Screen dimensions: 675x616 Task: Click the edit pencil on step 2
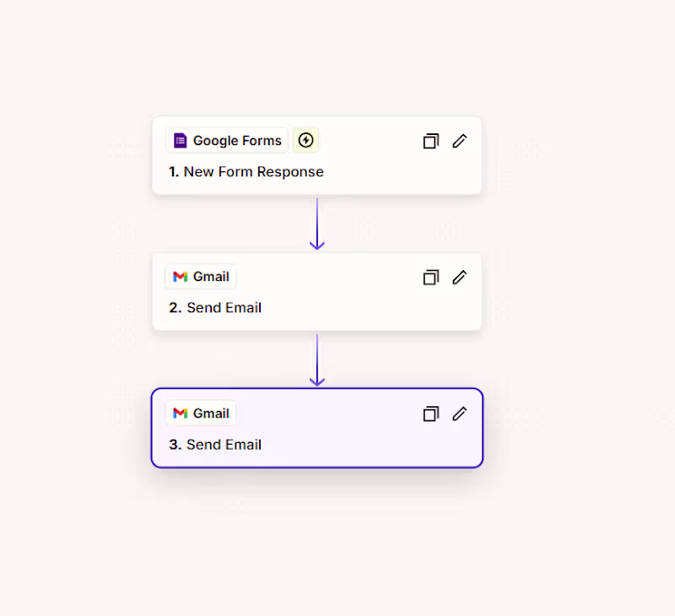[x=460, y=277]
